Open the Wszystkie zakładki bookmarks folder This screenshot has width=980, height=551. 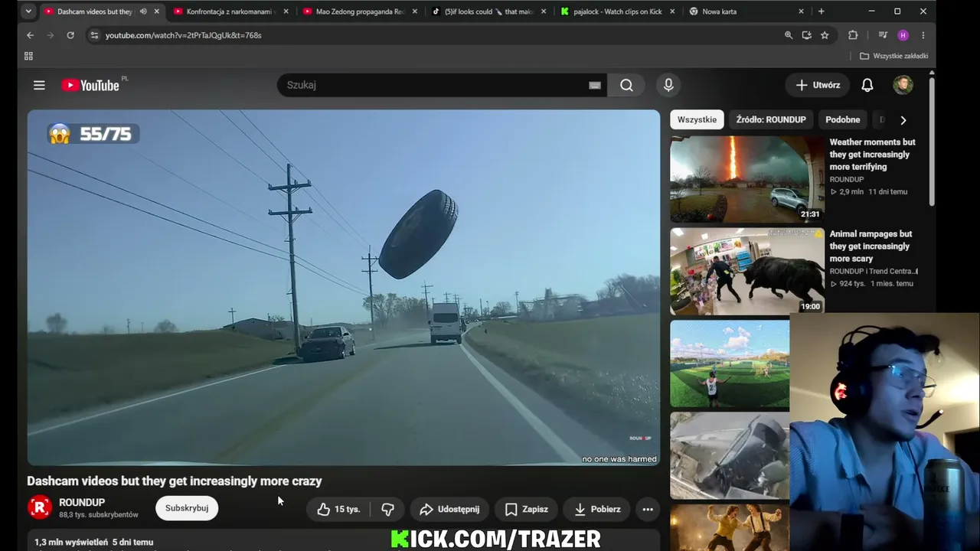(893, 56)
